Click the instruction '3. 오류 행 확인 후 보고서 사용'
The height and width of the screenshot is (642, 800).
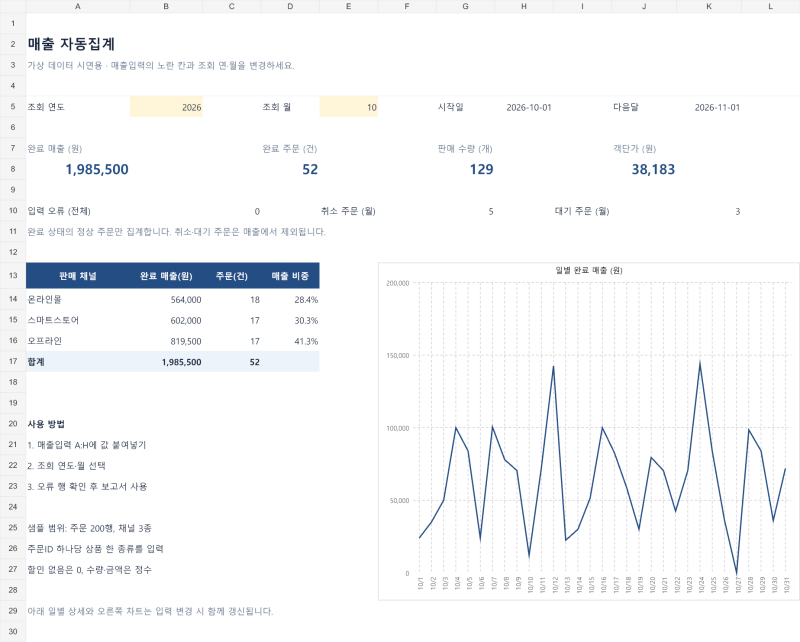click(87, 486)
